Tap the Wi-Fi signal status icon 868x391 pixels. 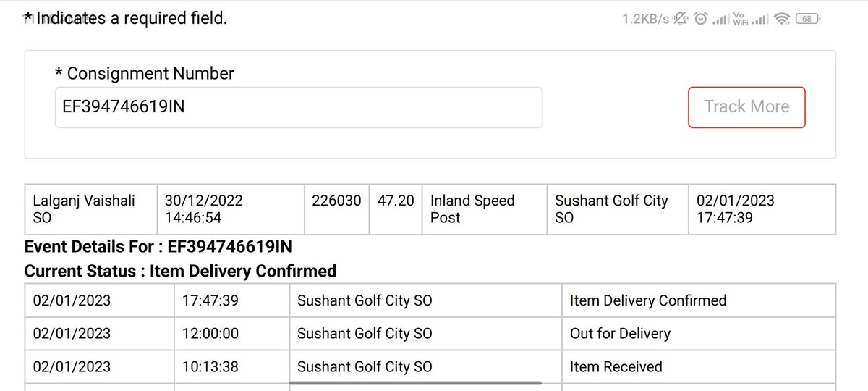(782, 20)
